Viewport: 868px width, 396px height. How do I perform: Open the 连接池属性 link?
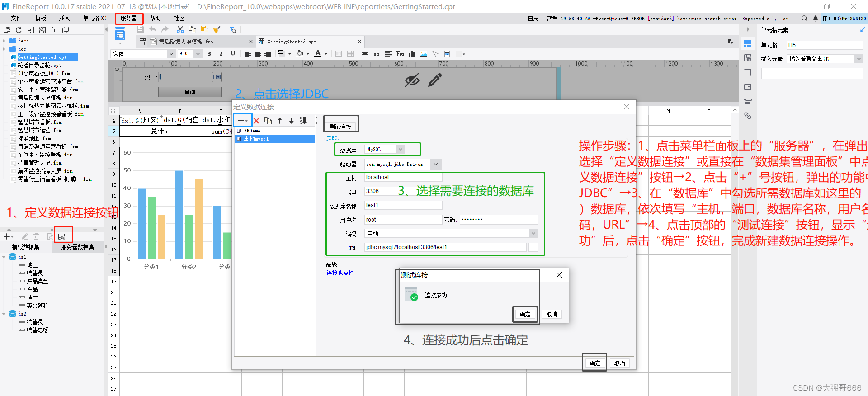coord(340,273)
